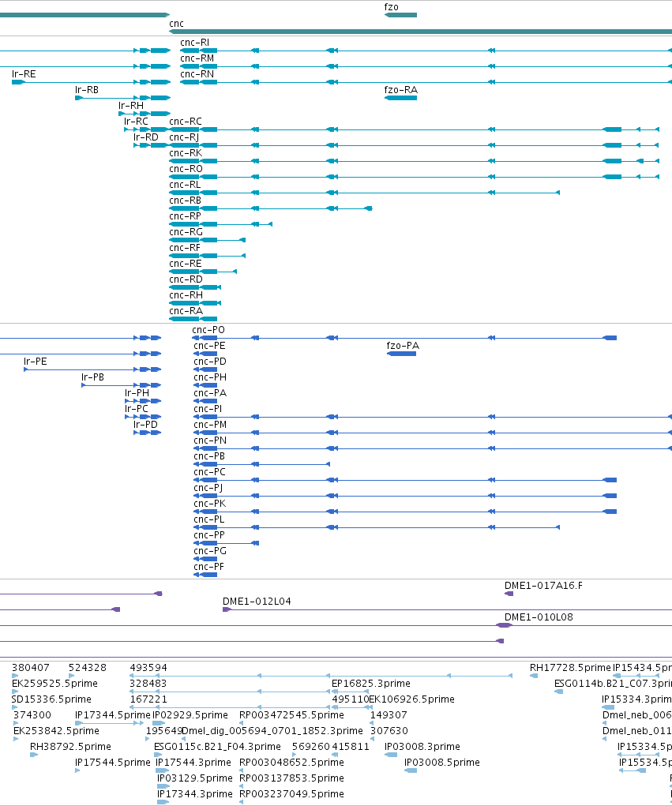Select the RH38792.5prime EST label
Viewport: 672px width, 806px height.
point(70,747)
